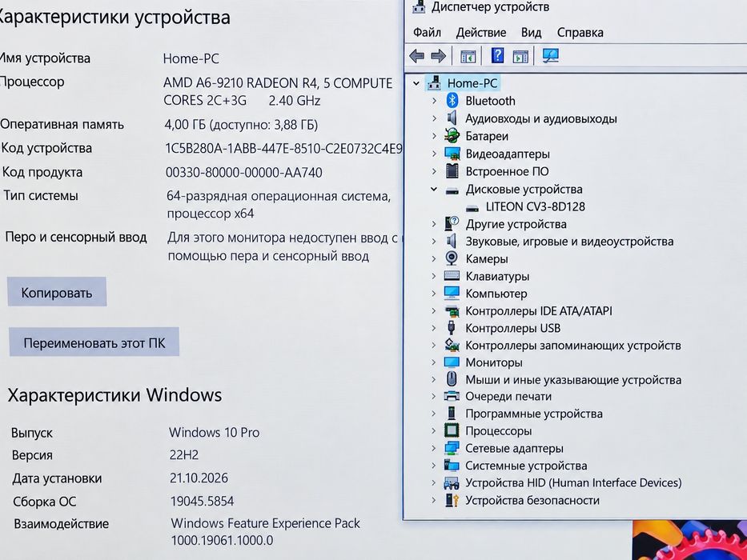
Task: Click the chip icon next to Встроенное ПО
Action: pos(452,171)
